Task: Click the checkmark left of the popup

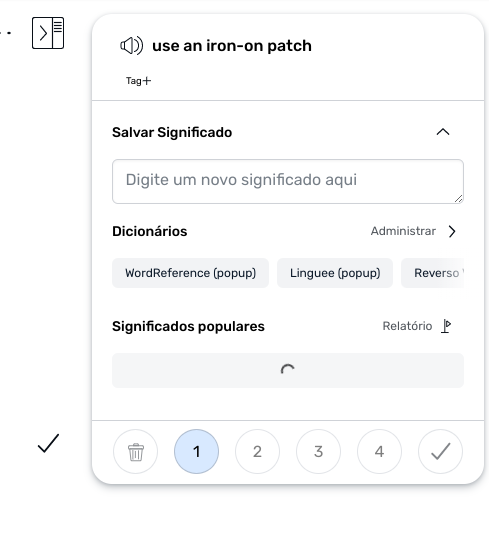Action: coord(48,443)
